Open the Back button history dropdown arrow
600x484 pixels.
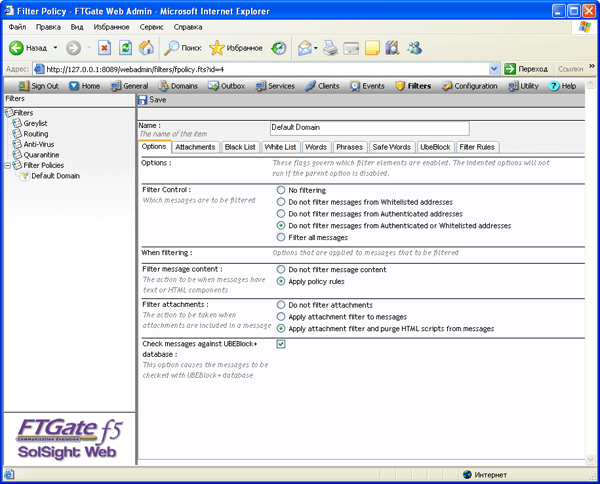point(55,48)
